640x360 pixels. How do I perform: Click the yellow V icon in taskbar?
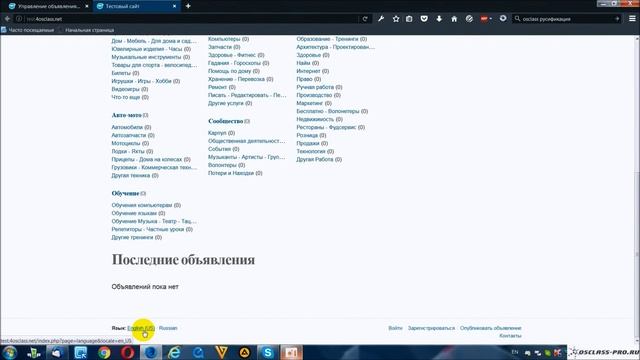[x=221, y=352]
